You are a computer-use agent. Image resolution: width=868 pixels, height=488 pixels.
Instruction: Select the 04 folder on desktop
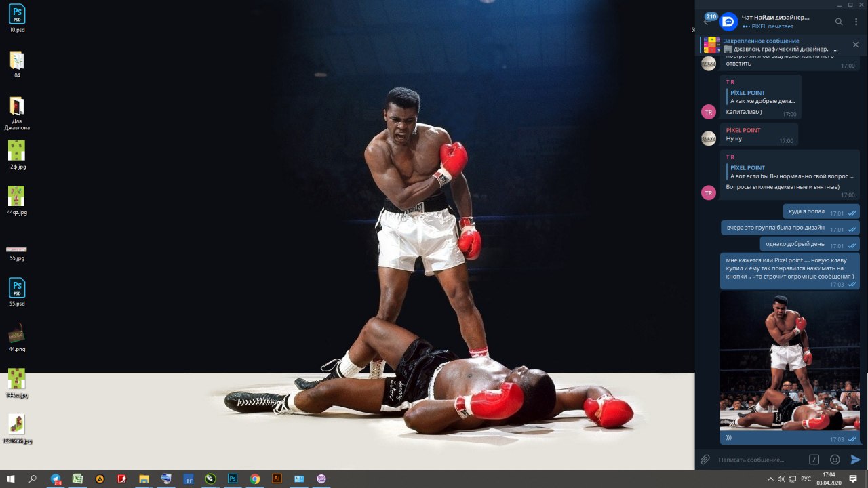pyautogui.click(x=17, y=64)
